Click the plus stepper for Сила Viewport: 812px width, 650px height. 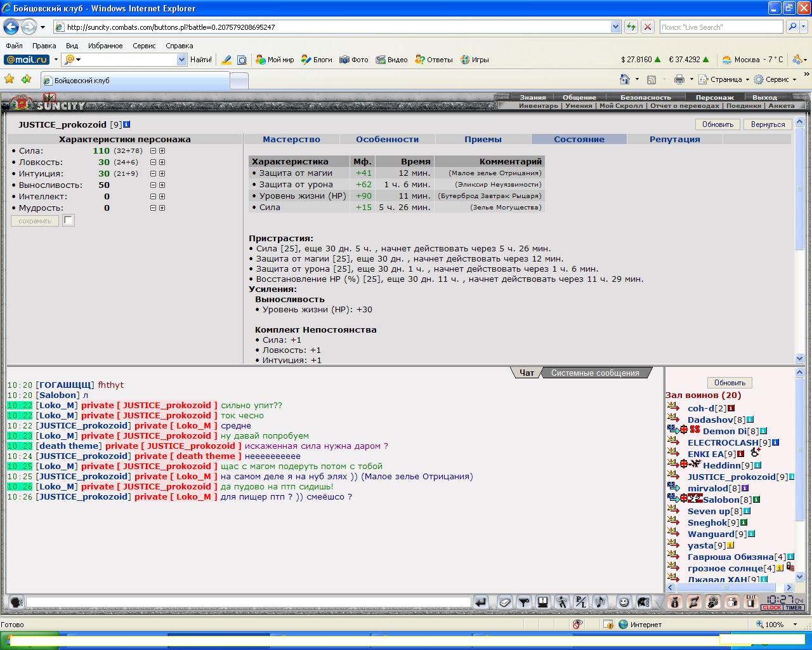162,151
